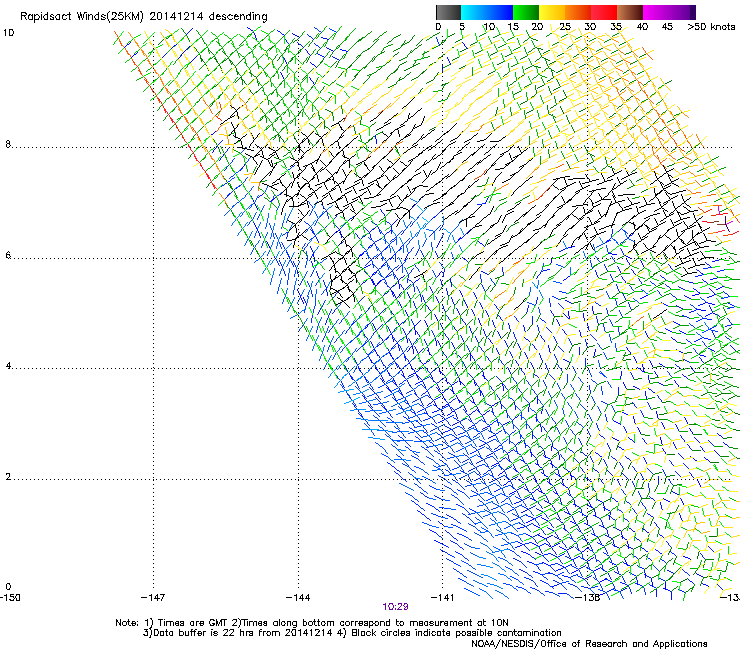Click the red 30-35 knots color swatch
The width and height of the screenshot is (740, 650).
(x=604, y=12)
